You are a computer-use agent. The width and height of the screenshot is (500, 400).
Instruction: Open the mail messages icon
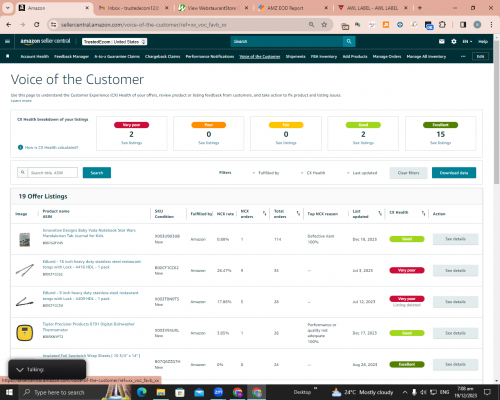coord(442,41)
